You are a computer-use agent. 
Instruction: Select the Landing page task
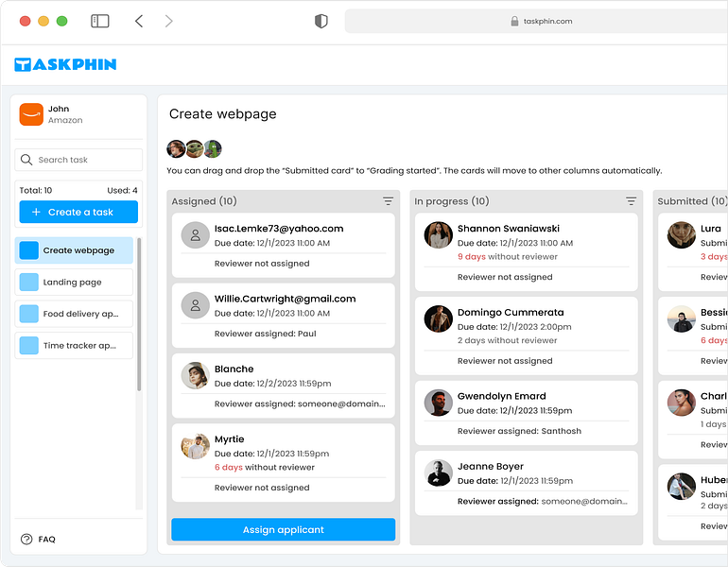(75, 283)
